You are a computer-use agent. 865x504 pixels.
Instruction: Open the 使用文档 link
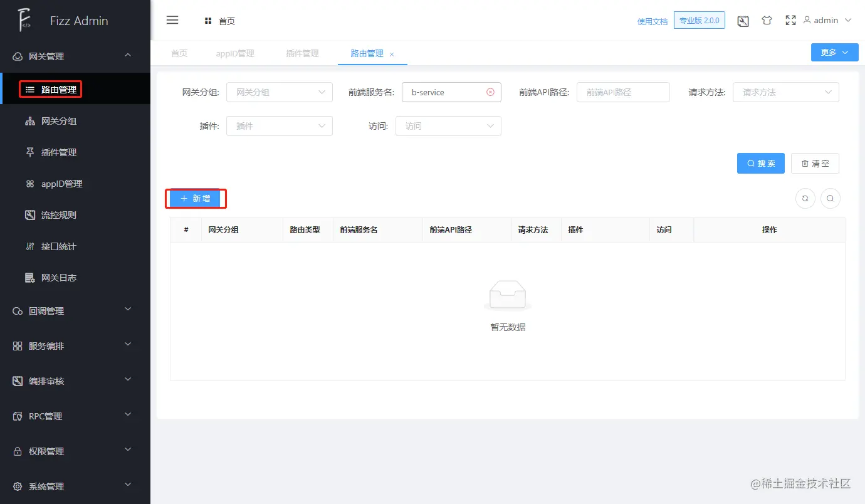coord(652,20)
